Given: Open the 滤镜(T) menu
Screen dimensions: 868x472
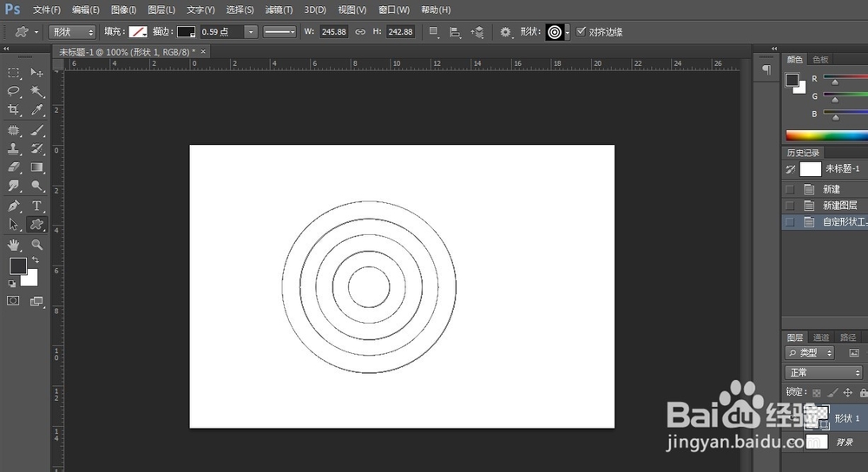Looking at the screenshot, I should coord(278,10).
